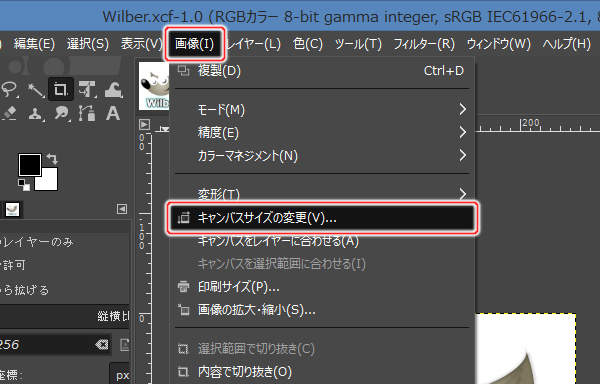The image size is (600, 384).
Task: Open the ヘルプ(H) menu
Action: pyautogui.click(x=566, y=44)
